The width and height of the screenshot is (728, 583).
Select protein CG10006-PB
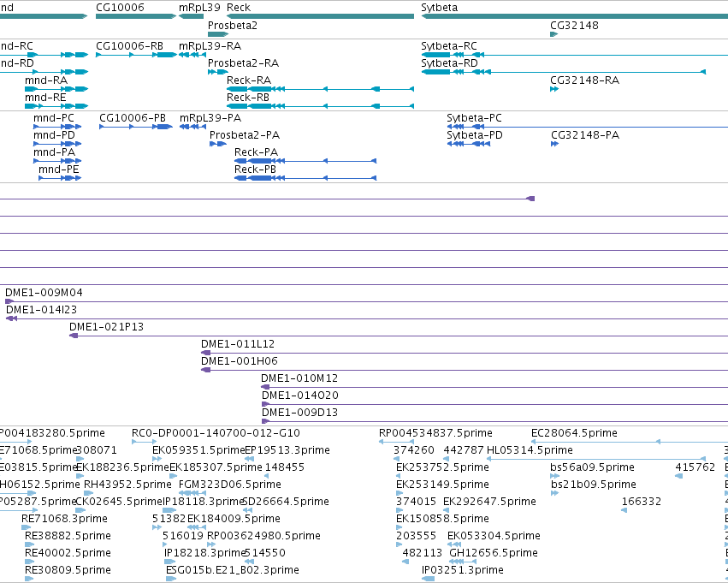tap(133, 118)
